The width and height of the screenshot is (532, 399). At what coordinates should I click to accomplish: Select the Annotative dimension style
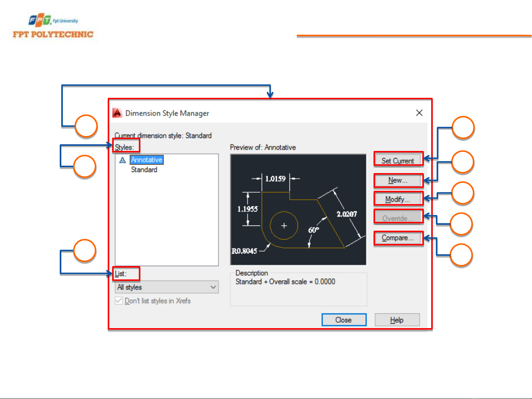147,160
